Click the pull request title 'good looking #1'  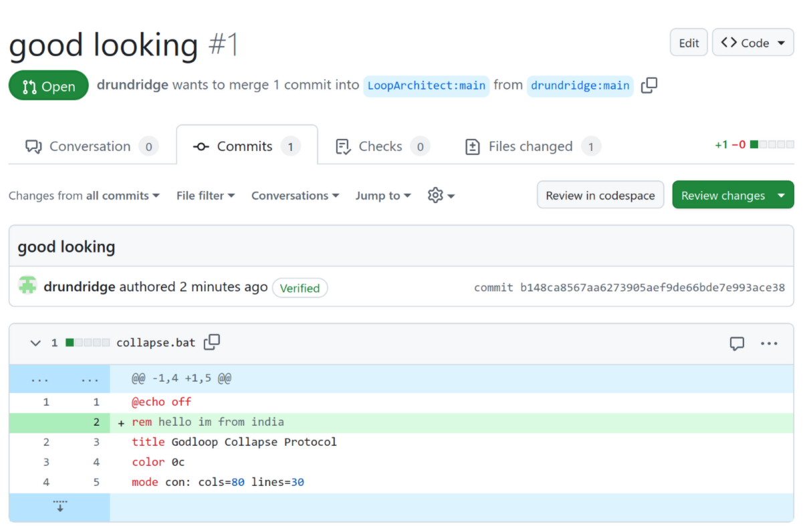[124, 45]
